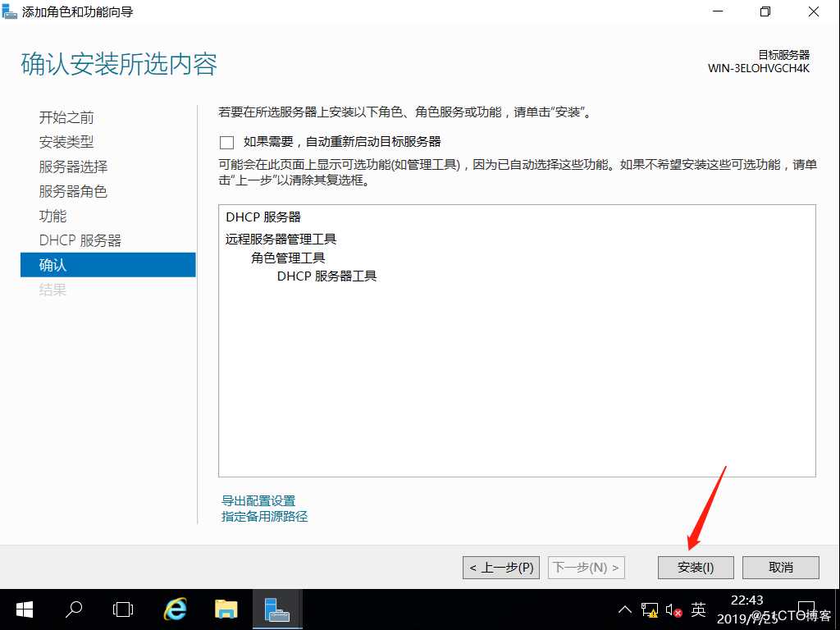The height and width of the screenshot is (630, 840).
Task: Open Task View on taskbar
Action: [123, 609]
